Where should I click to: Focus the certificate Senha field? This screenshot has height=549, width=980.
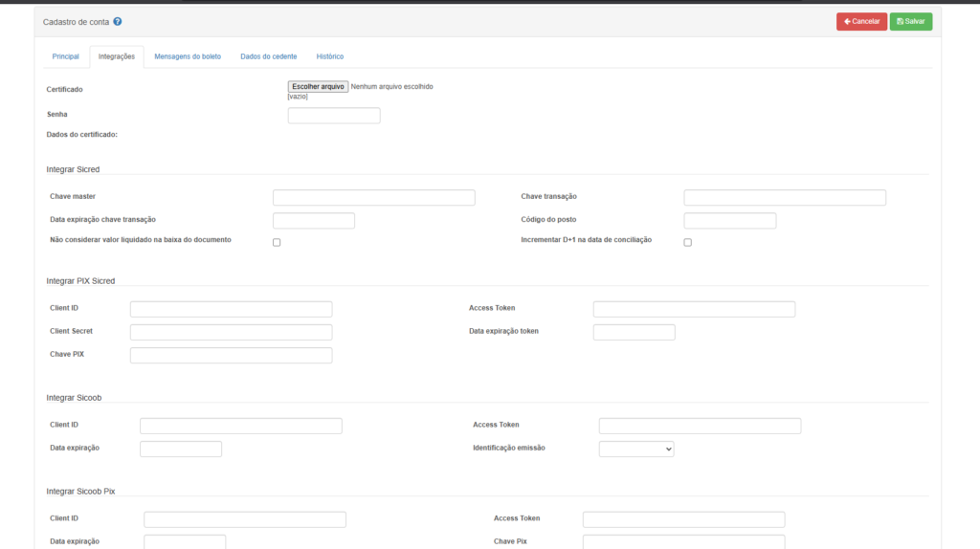(334, 116)
